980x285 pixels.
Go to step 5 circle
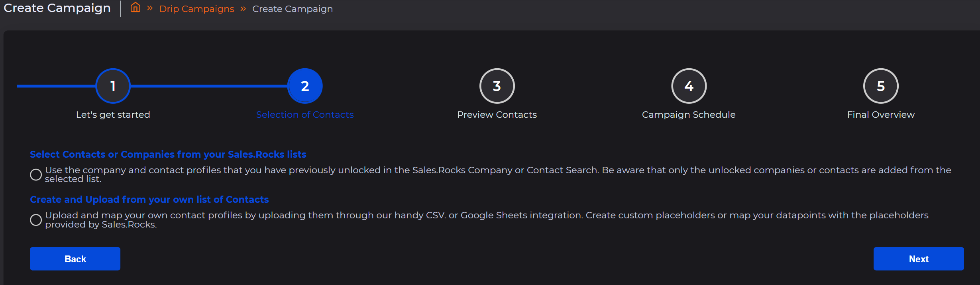[881, 86]
